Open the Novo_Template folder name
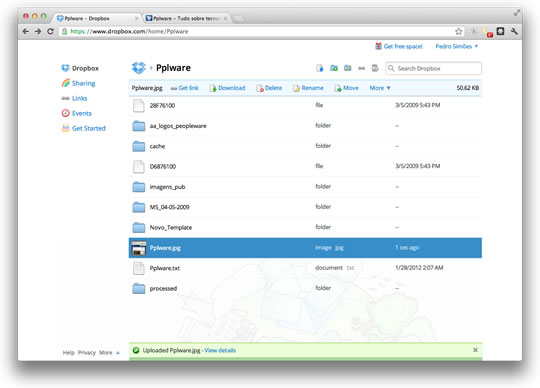Viewport: 540px width, 388px height. click(171, 227)
